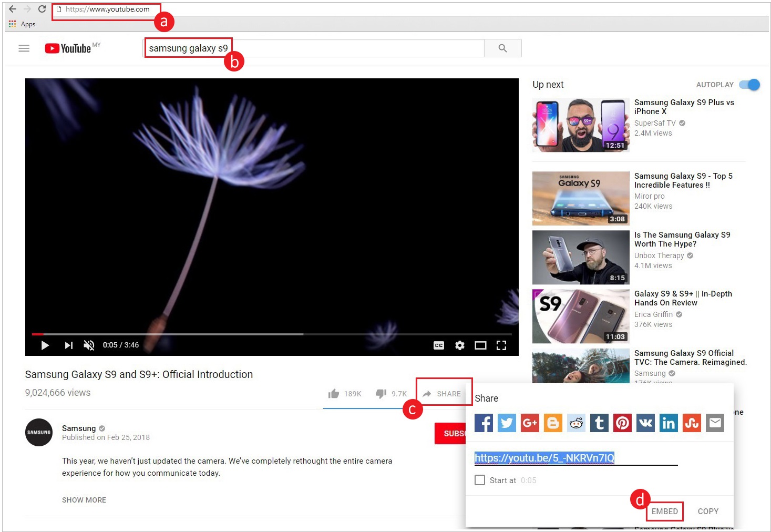This screenshot has width=771, height=532.
Task: Click the samsung galaxy s9 search box
Action: pos(314,48)
